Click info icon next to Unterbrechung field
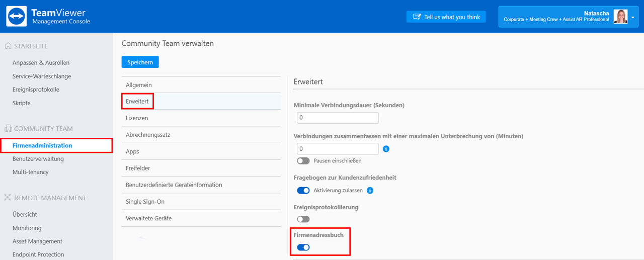This screenshot has height=260, width=644. point(386,149)
